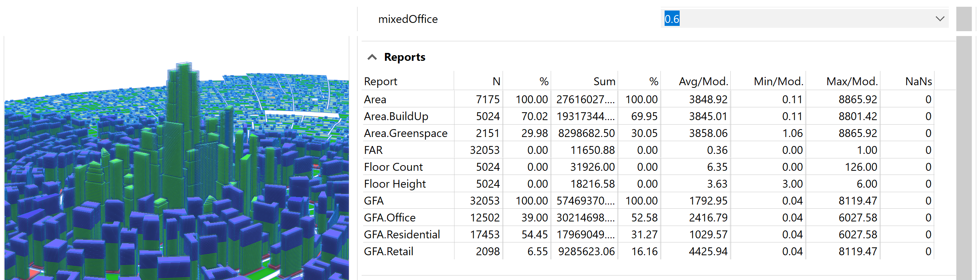Select the GFA.Residential report row
The image size is (980, 280).
[x=648, y=235]
